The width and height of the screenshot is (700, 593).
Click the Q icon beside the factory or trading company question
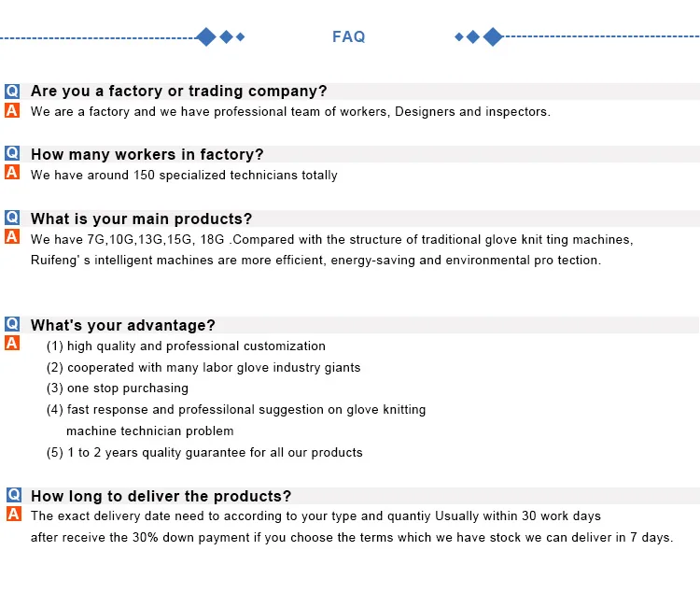coord(12,91)
